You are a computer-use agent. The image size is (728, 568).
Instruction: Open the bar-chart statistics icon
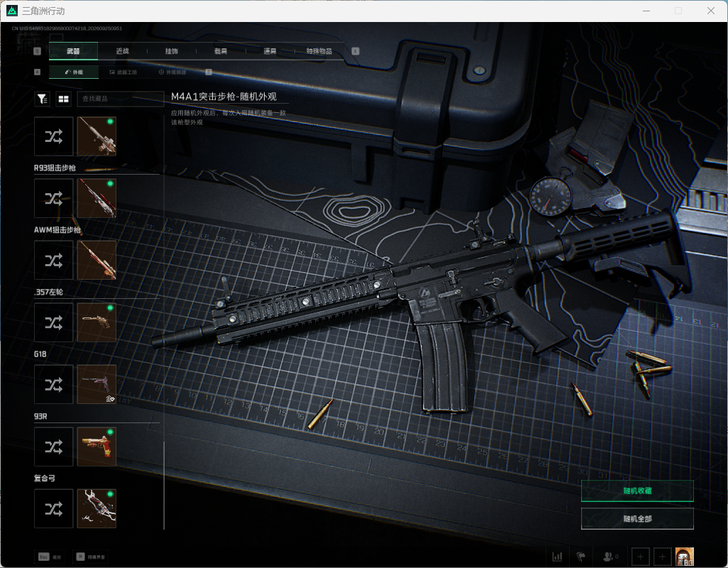(x=557, y=557)
